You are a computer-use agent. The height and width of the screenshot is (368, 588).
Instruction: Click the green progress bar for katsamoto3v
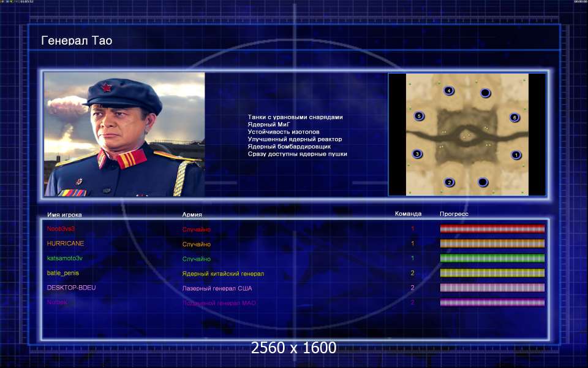pos(492,258)
